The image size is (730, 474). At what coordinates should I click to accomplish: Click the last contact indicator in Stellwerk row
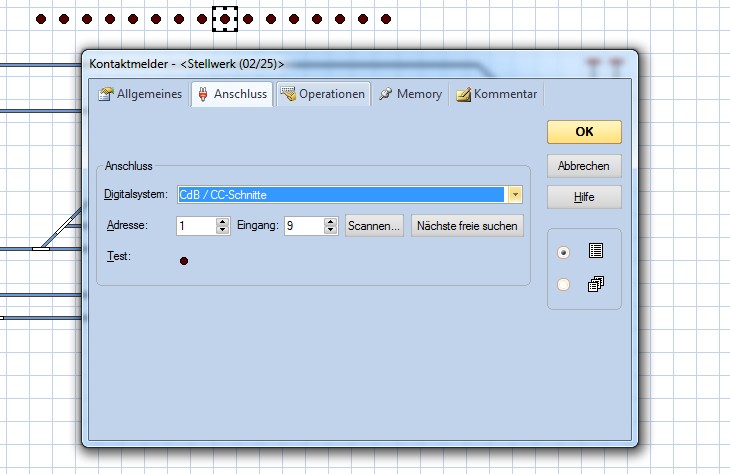[386, 19]
